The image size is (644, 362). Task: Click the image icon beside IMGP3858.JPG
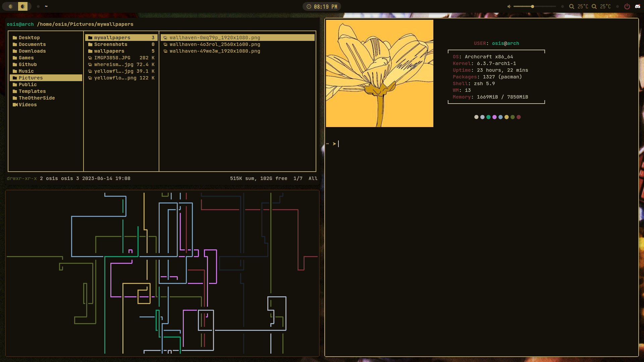[x=90, y=58]
